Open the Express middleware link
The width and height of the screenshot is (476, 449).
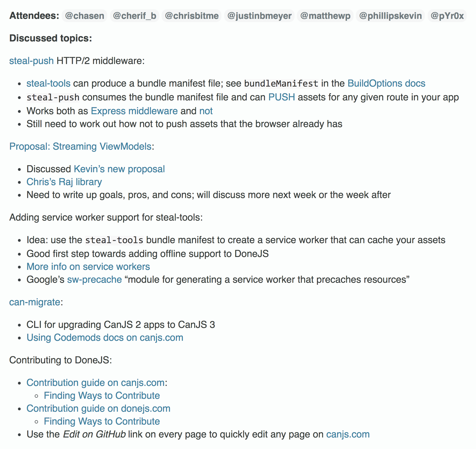(x=134, y=111)
